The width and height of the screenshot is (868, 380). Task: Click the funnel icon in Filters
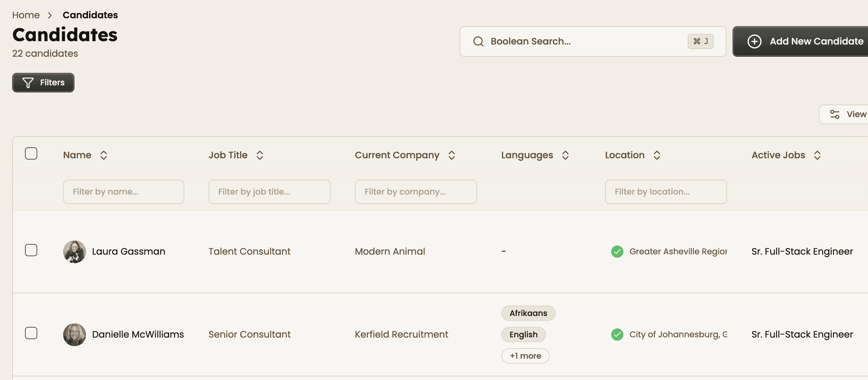tap(28, 83)
